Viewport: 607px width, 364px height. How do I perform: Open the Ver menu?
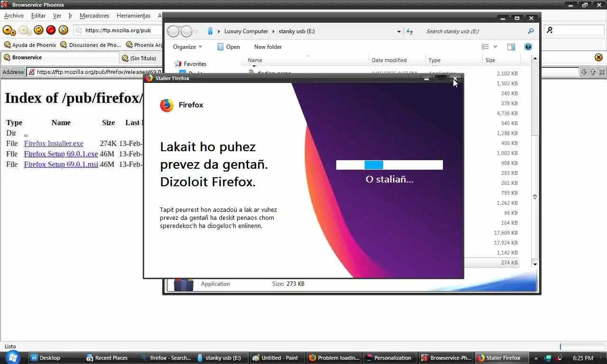(57, 16)
